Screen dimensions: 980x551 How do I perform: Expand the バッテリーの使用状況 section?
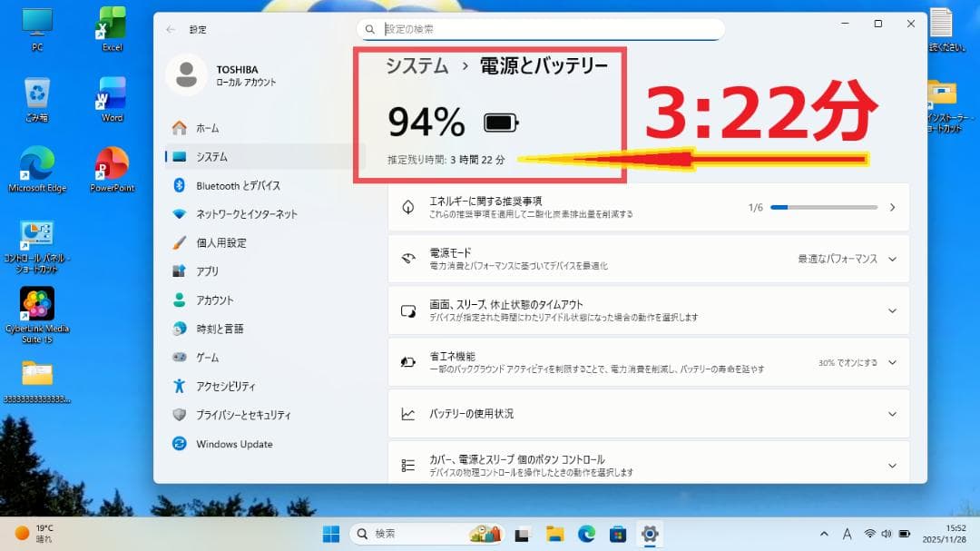point(891,413)
